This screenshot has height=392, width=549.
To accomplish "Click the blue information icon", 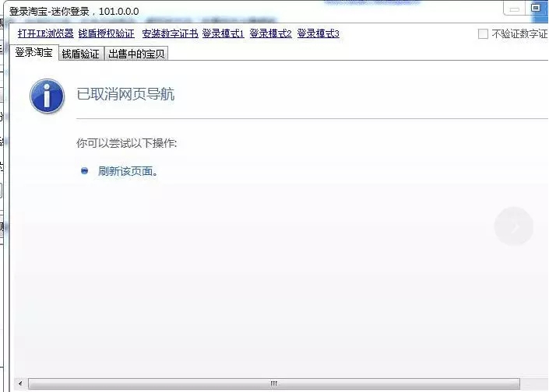I will 48,96.
